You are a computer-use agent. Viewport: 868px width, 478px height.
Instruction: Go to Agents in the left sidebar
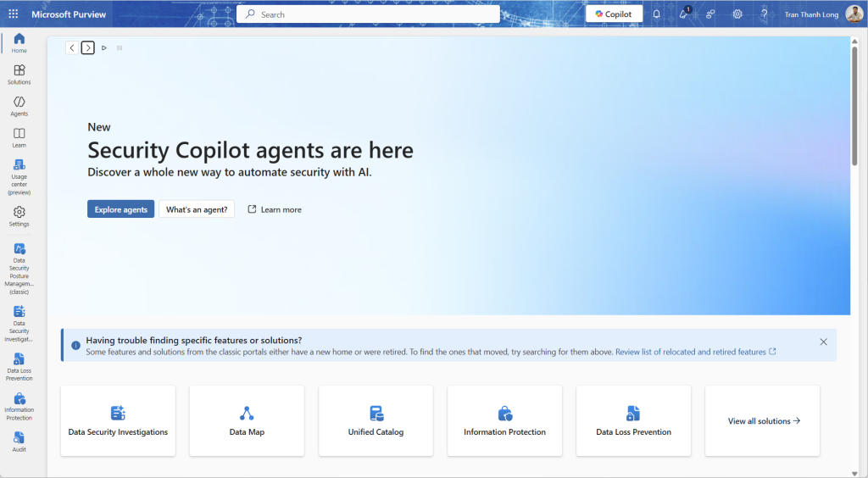click(x=19, y=106)
